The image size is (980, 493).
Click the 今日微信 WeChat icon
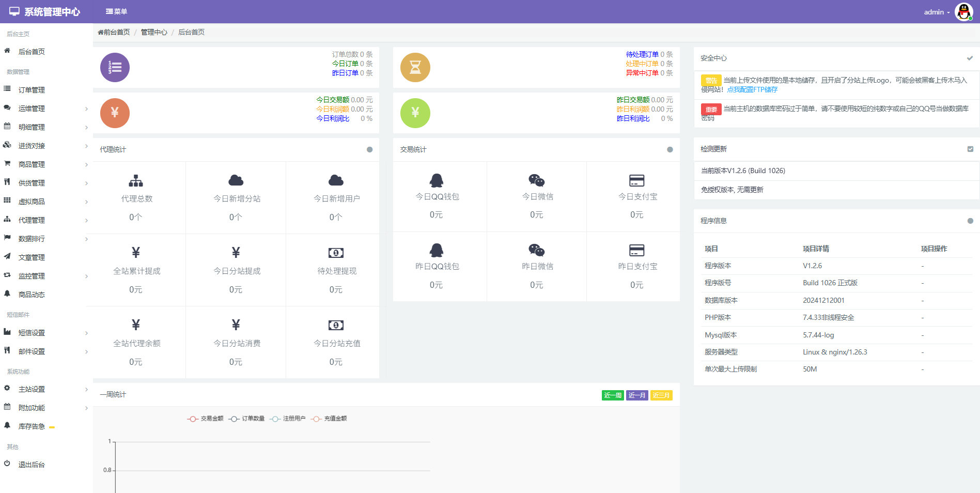(536, 180)
